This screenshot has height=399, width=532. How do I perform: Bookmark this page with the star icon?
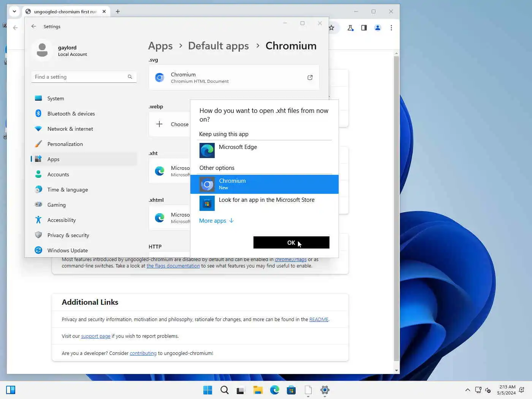pyautogui.click(x=332, y=28)
